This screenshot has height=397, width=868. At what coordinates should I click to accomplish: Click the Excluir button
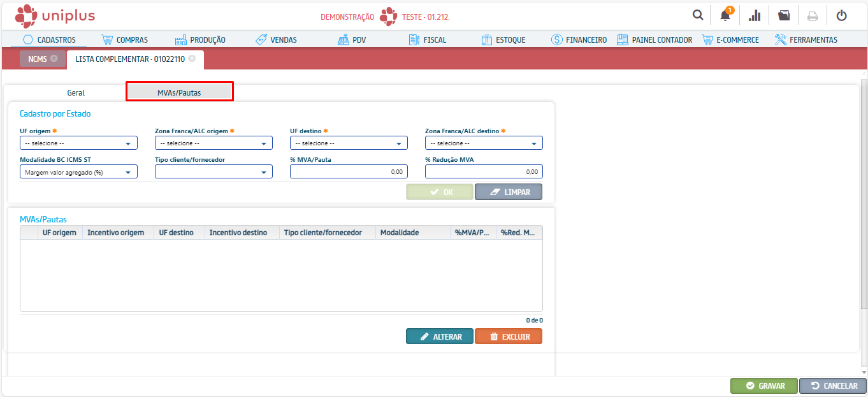[509, 336]
